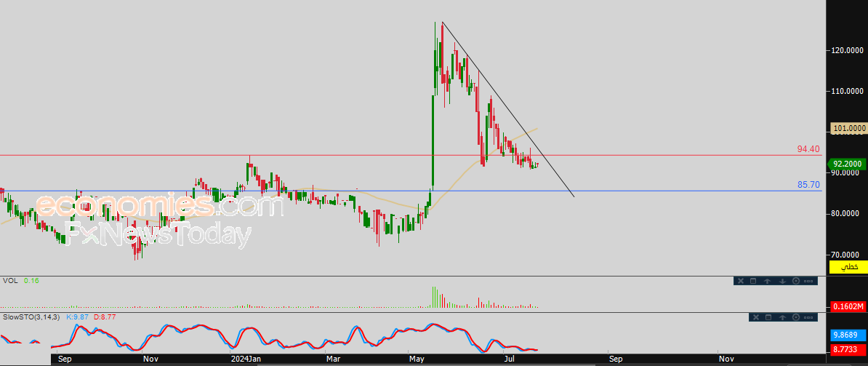This screenshot has height=366, width=868.
Task: Maximize the VOL indicator panel
Action: point(753,281)
